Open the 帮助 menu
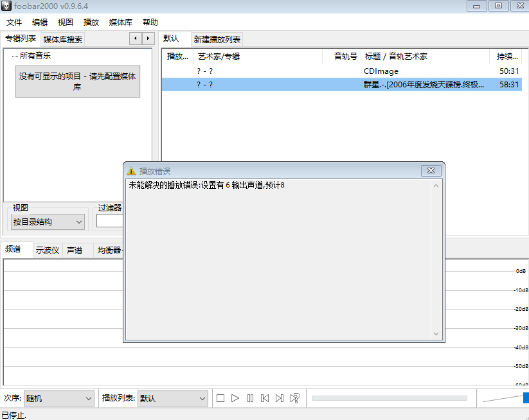The height and width of the screenshot is (420, 529). [150, 22]
